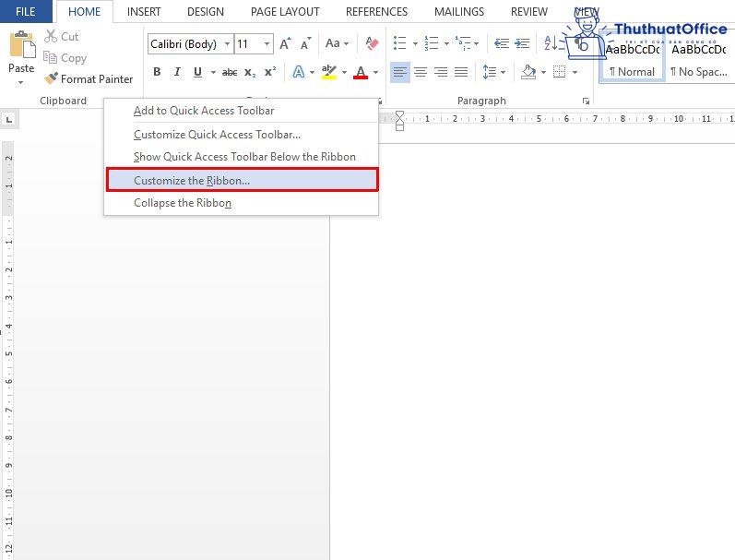The image size is (735, 560).
Task: Click the Sort A-Z icon
Action: pos(551,43)
